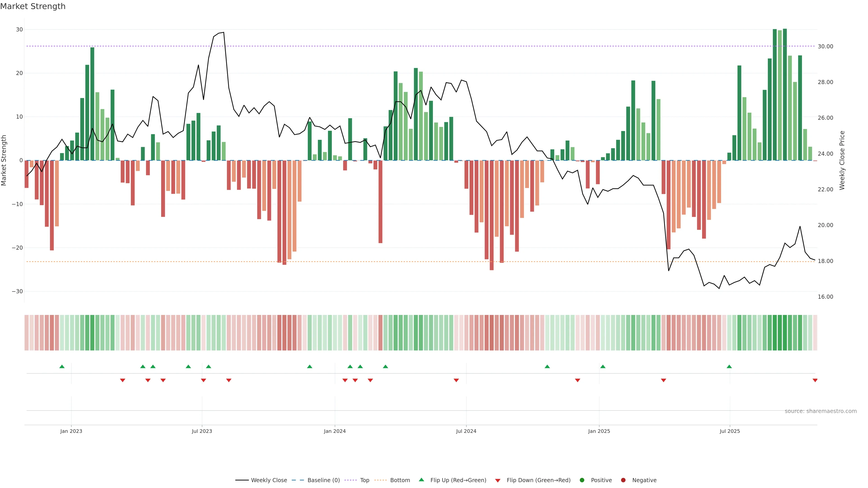Click green Flip Up triangle legend icon
Viewport: 868px width, 488px height.
click(x=421, y=480)
